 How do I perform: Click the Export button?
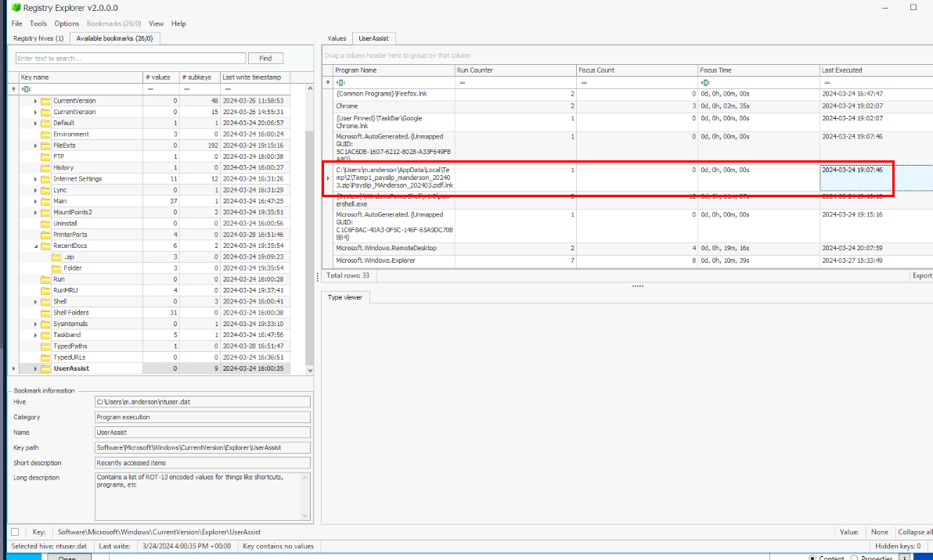(x=922, y=275)
